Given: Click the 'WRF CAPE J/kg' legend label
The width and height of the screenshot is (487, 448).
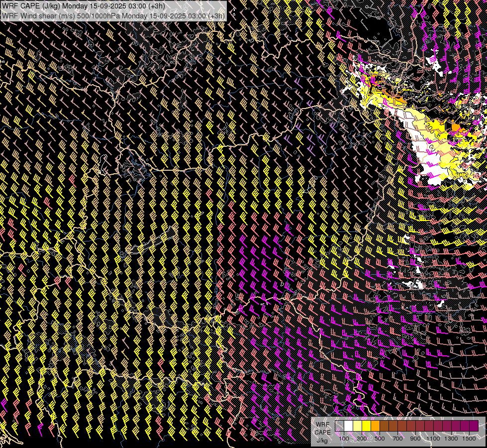Looking at the screenshot, I should [x=323, y=433].
